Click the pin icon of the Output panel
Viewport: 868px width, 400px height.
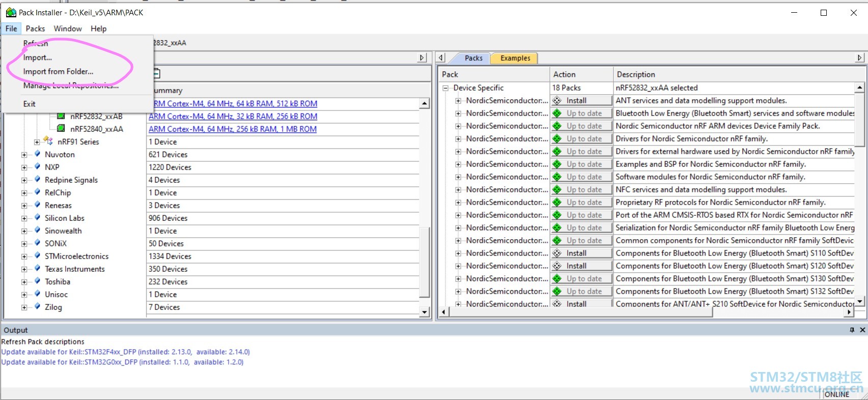(852, 330)
